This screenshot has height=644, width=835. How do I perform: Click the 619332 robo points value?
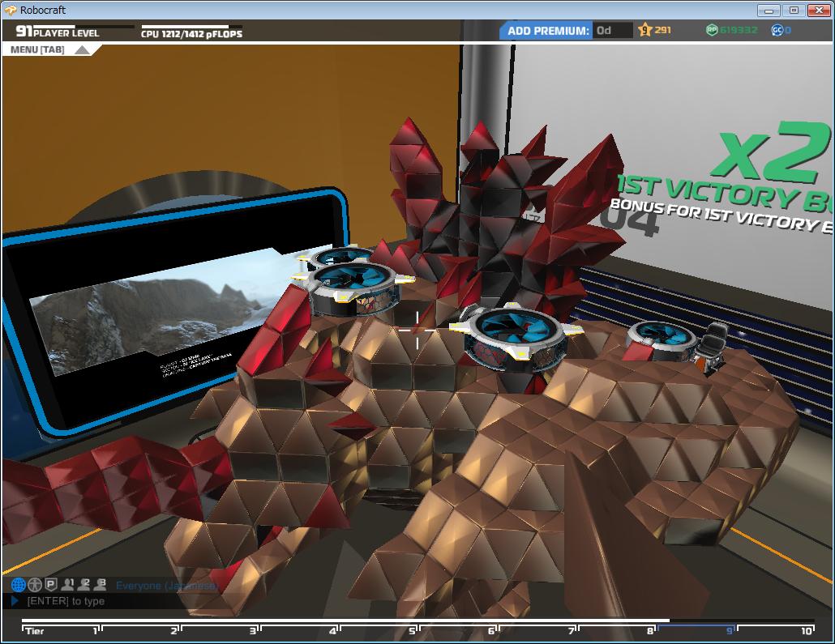click(x=739, y=30)
